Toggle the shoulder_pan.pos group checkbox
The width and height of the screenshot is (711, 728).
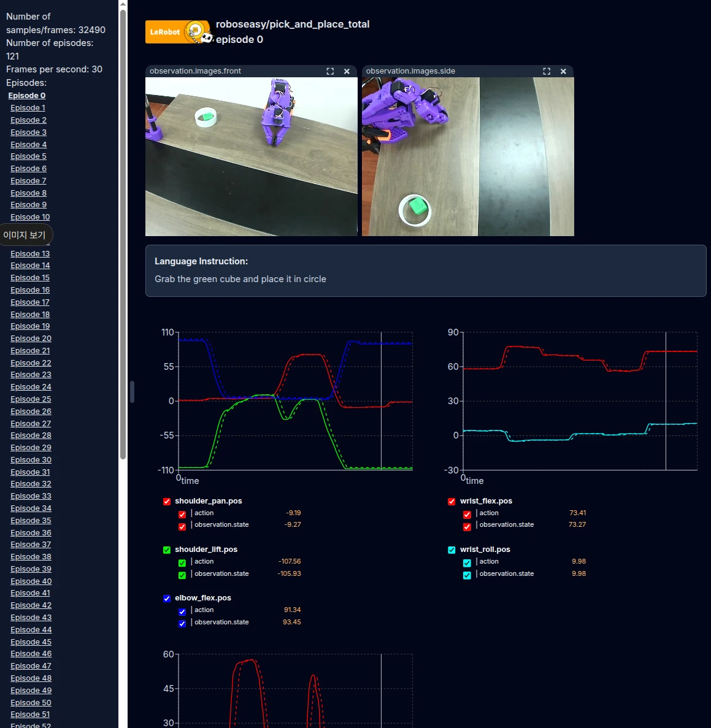coord(167,502)
